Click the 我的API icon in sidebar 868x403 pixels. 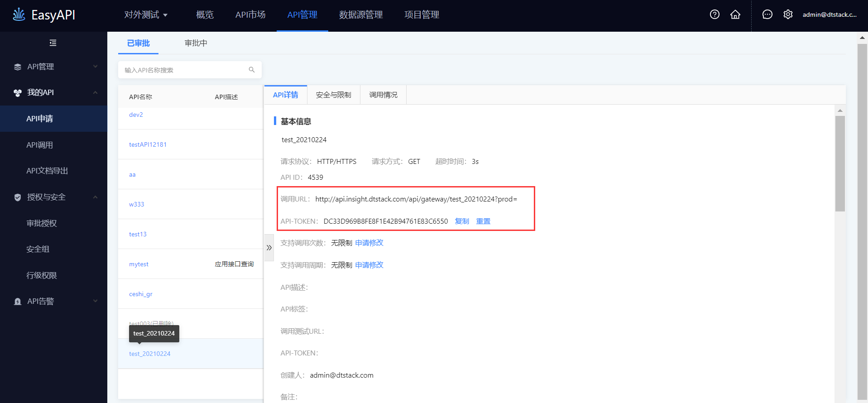click(18, 93)
